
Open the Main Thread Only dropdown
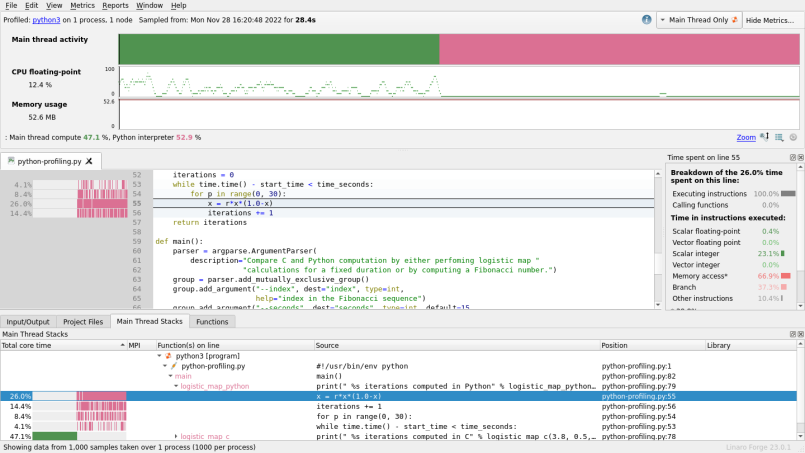(699, 20)
